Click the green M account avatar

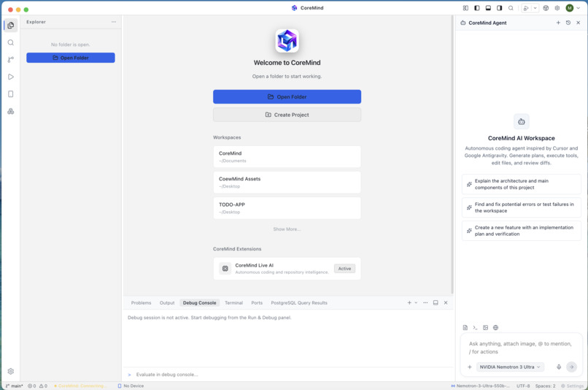(570, 8)
